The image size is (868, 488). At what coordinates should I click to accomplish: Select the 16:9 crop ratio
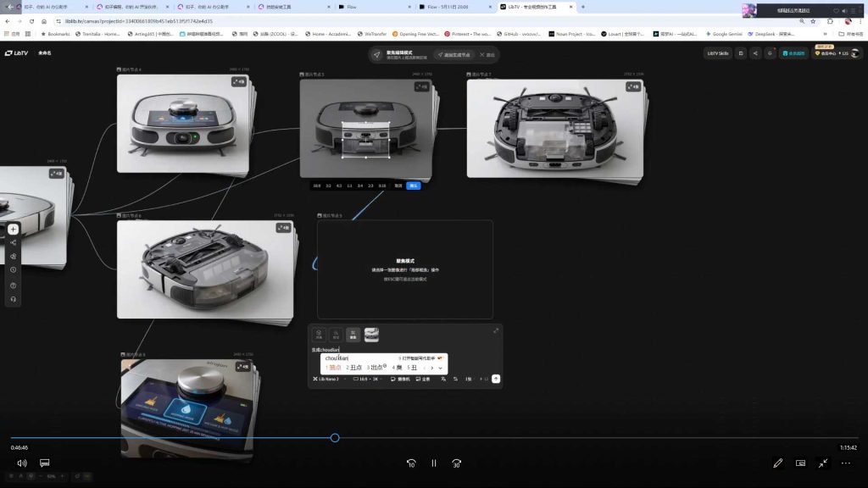(317, 186)
